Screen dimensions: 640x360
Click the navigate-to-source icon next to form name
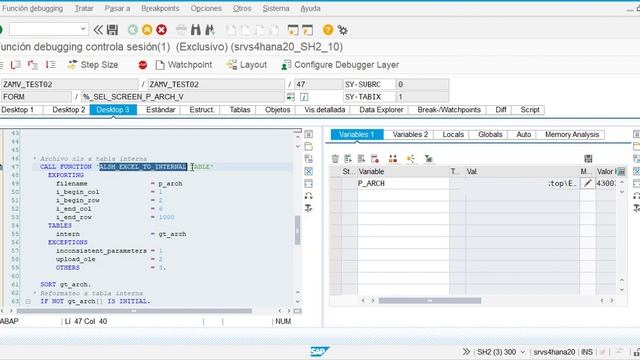291,97
